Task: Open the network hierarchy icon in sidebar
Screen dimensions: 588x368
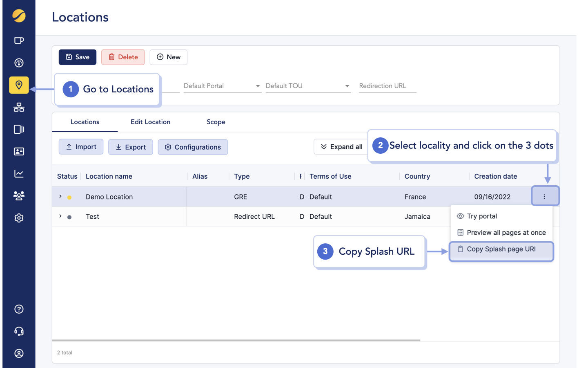Action: coord(19,107)
